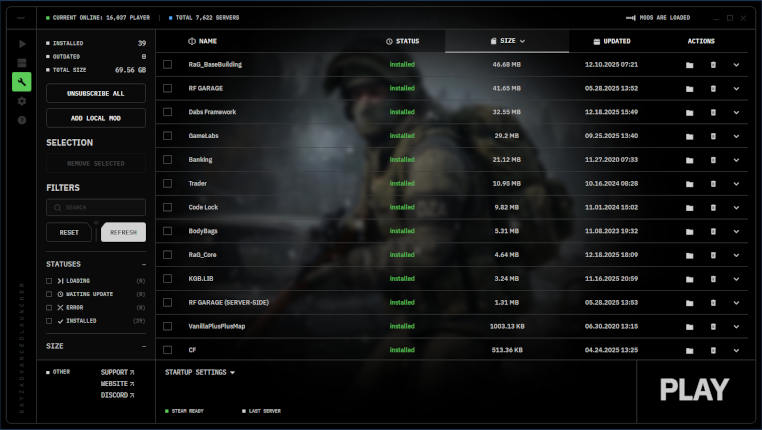Open the help question mark icon
762x430 pixels.
[x=21, y=120]
